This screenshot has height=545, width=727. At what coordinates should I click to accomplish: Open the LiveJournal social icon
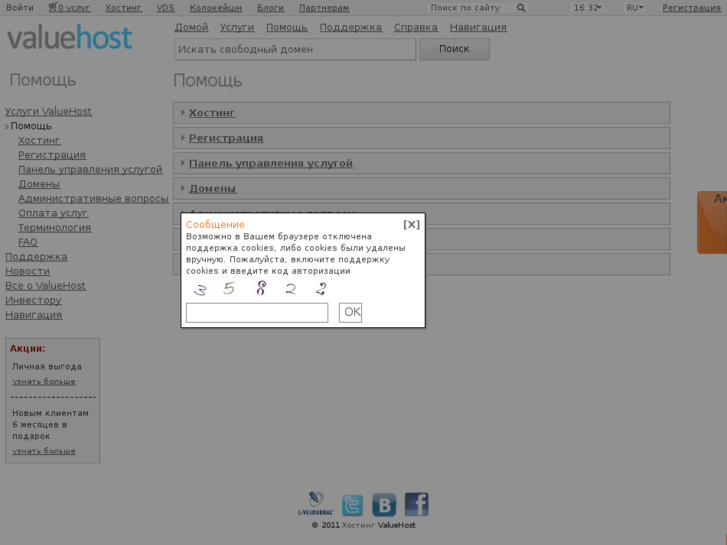[x=316, y=504]
